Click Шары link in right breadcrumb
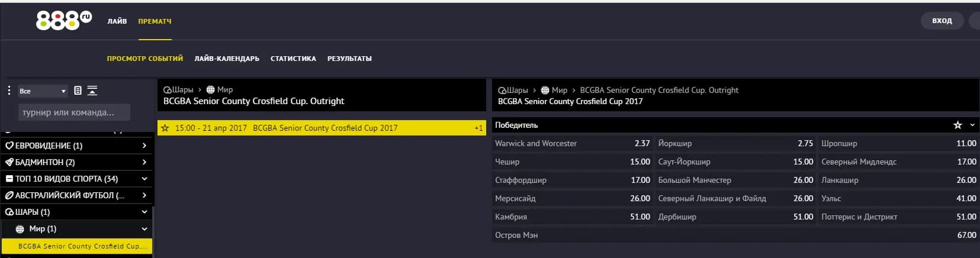The width and height of the screenshot is (980, 258). (517, 91)
